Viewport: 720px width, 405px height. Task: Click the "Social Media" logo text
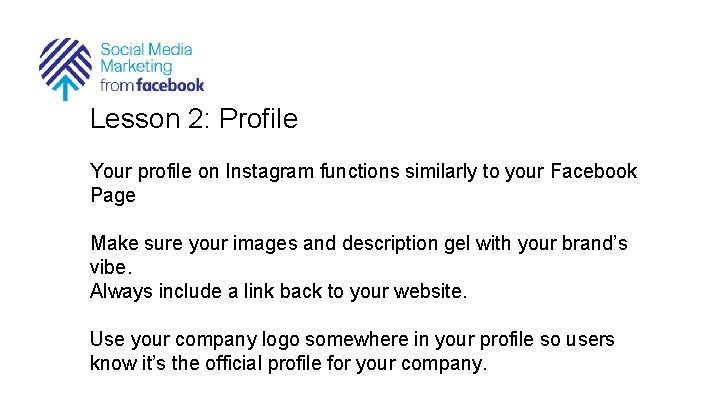pyautogui.click(x=146, y=49)
